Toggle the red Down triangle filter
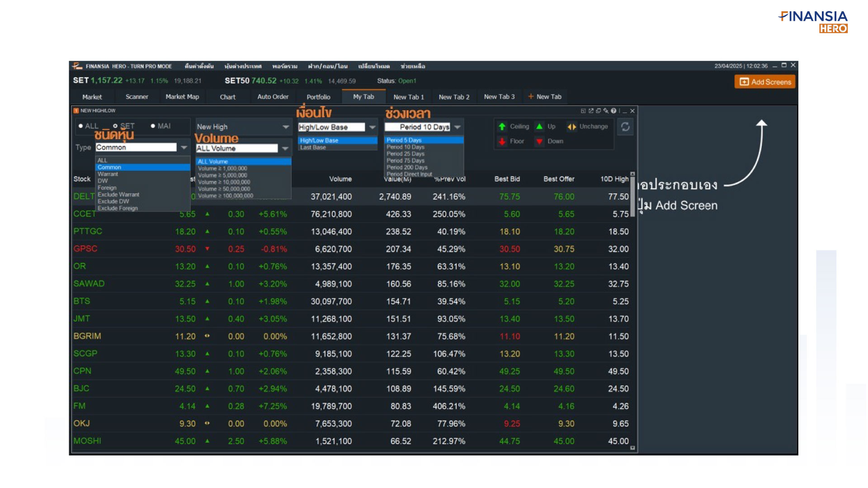 pyautogui.click(x=539, y=141)
